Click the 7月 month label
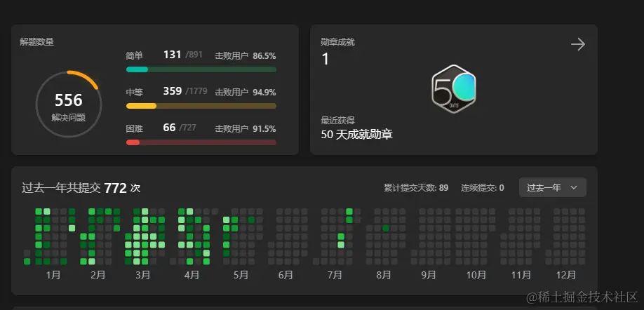The width and height of the screenshot is (644, 310). (x=335, y=275)
